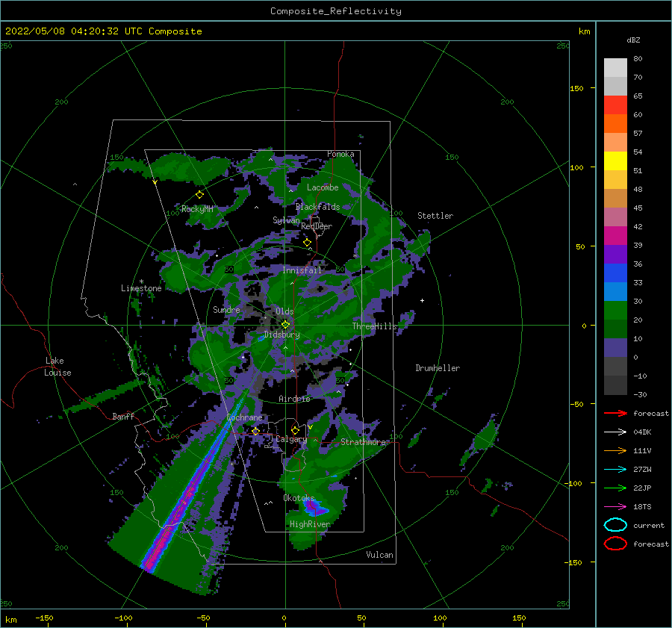Screen dimensions: 672x628
Task: Click the 57 value in dBZ scale
Action: tap(638, 134)
